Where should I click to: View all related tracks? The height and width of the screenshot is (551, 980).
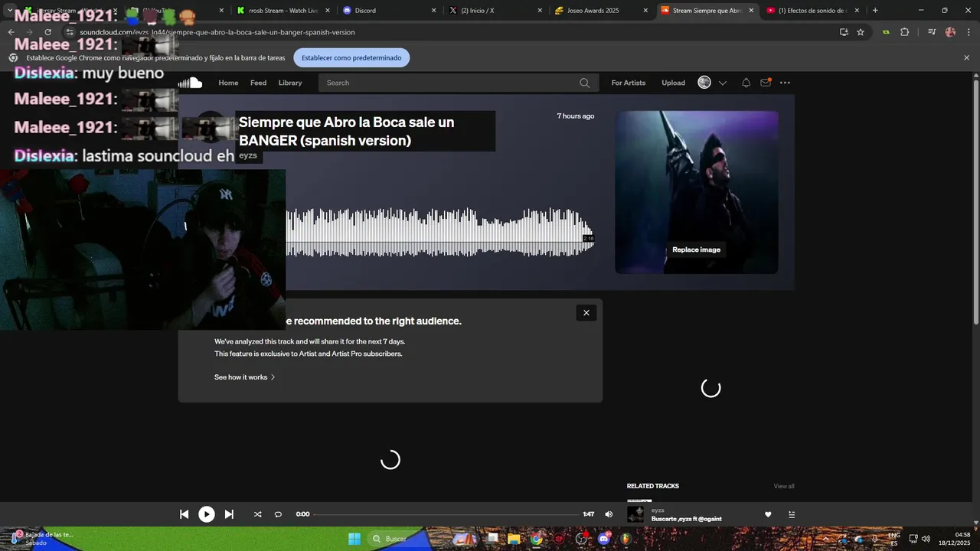(784, 486)
